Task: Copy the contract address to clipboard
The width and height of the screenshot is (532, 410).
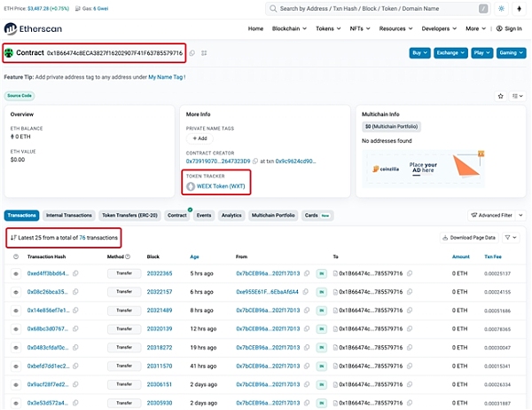Action: (x=192, y=53)
